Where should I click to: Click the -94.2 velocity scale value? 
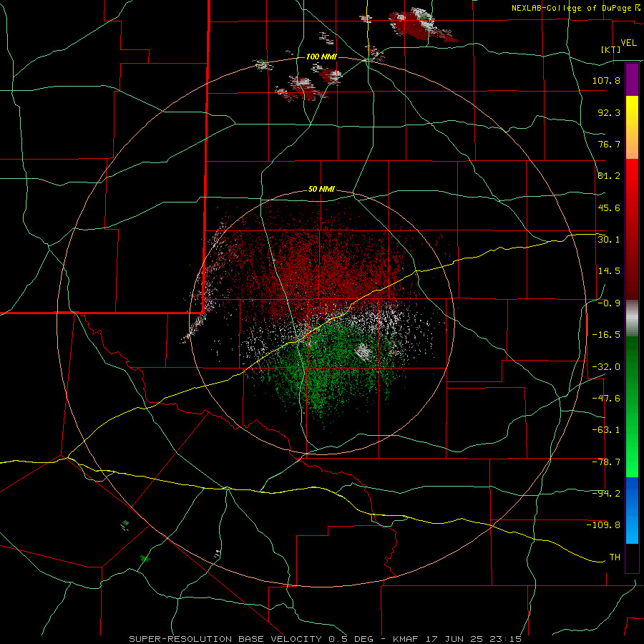pos(606,494)
